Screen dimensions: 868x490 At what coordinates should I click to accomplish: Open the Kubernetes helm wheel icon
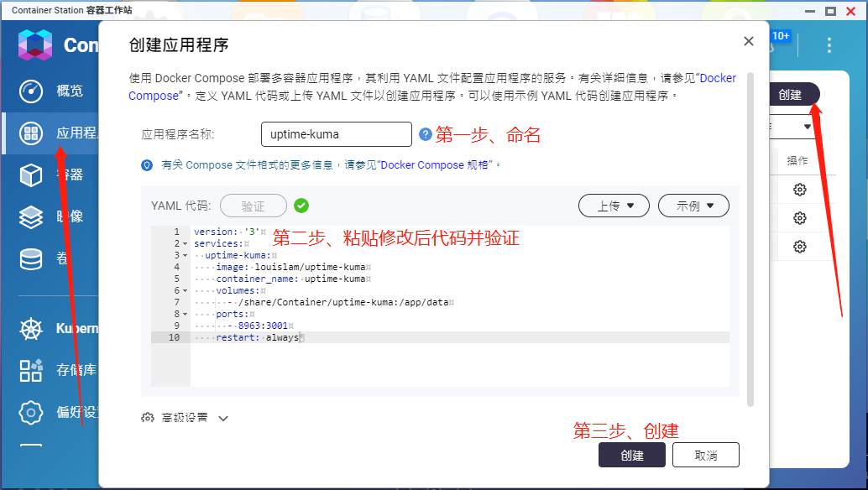click(31, 329)
